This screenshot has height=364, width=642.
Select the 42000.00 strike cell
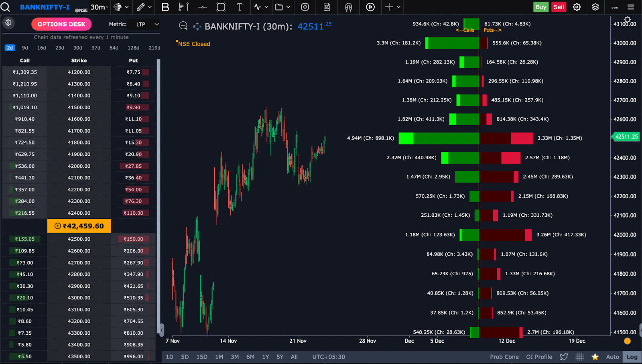pos(79,166)
